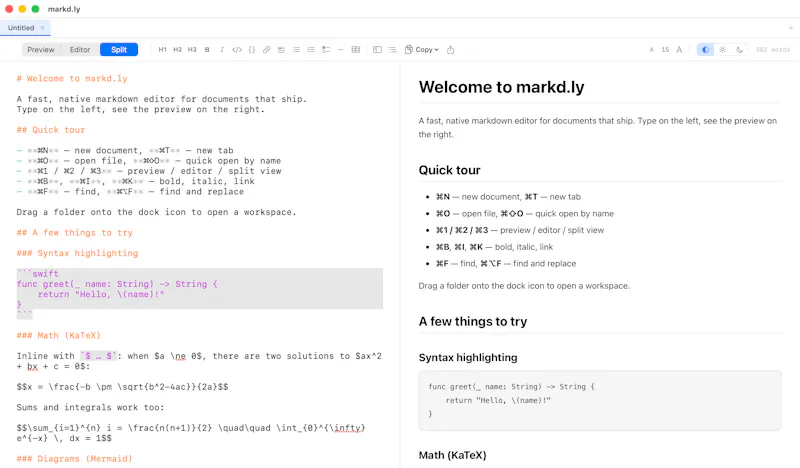Click the 'Math (KaTeX)' preview heading
Image resolution: width=800 pixels, height=468 pixels.
point(453,455)
